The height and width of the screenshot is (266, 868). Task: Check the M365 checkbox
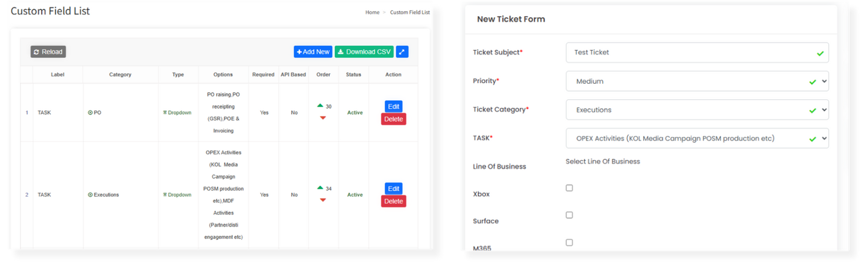pos(569,243)
